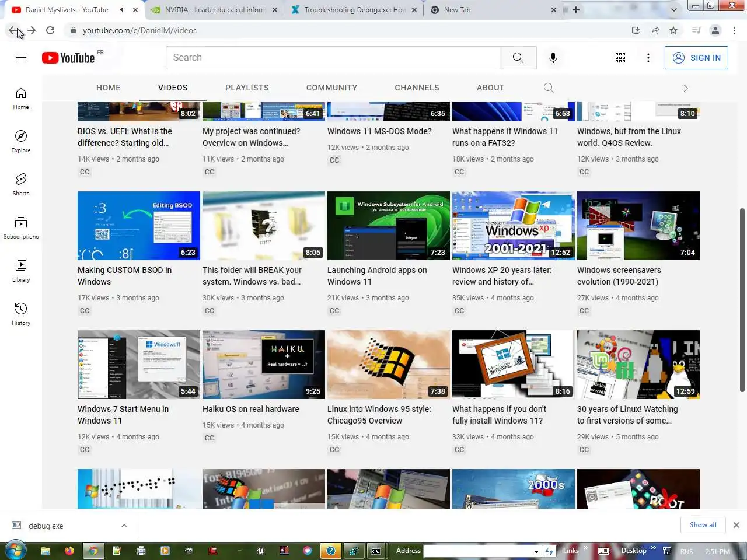Viewport: 747px width, 560px height.
Task: Open Shorts in the left sidebar
Action: tap(21, 184)
